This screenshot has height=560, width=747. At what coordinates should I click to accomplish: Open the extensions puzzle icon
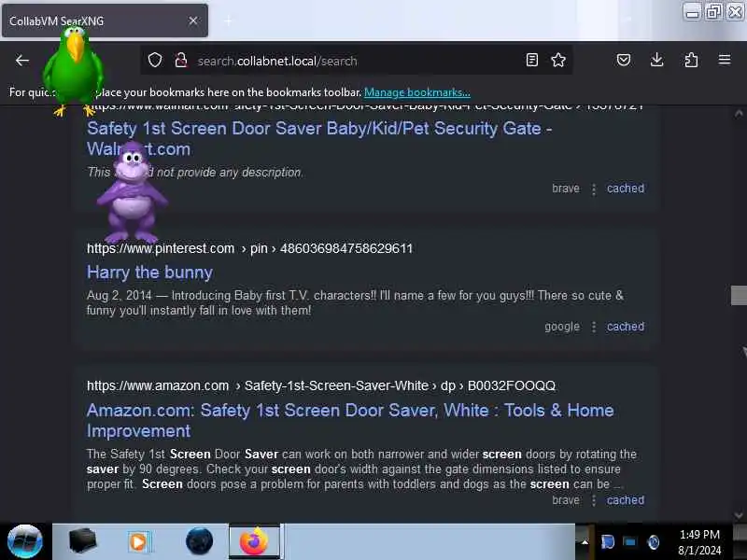(x=691, y=60)
